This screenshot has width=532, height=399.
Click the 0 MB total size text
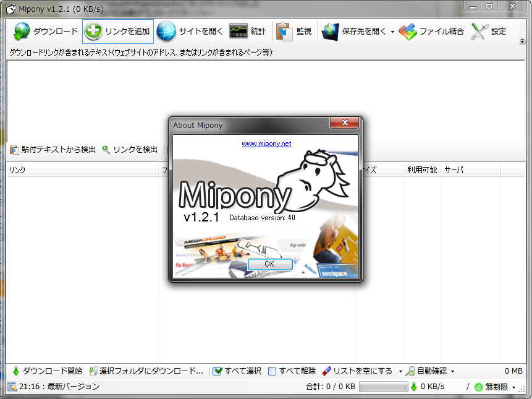513,371
